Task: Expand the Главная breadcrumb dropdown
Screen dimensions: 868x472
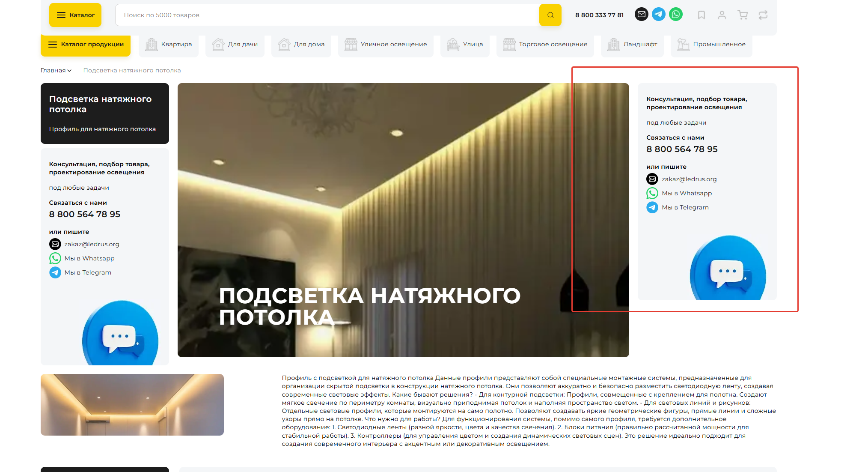Action: tap(56, 70)
